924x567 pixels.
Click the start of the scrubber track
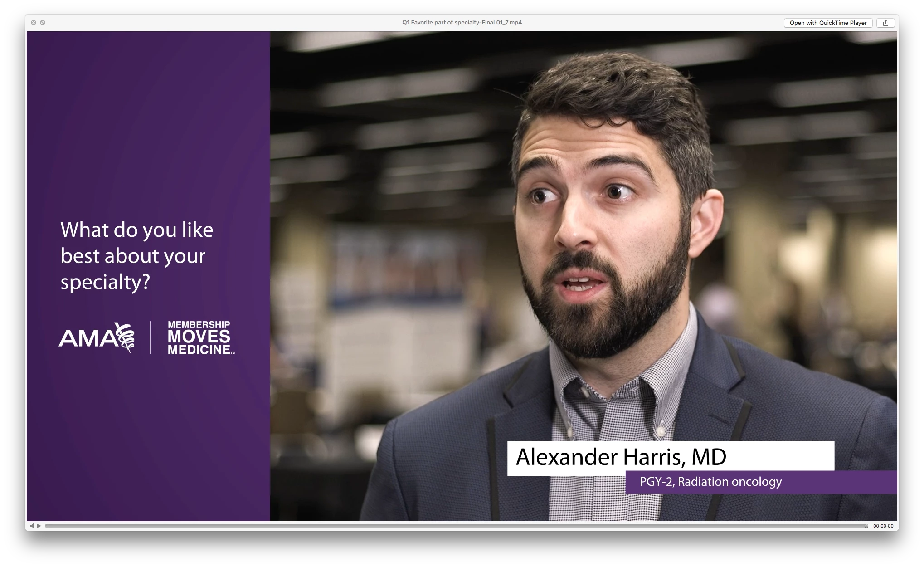(x=48, y=526)
